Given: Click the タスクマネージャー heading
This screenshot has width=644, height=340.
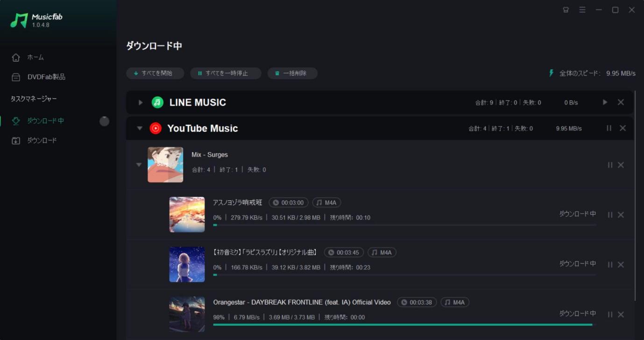Looking at the screenshot, I should click(34, 99).
